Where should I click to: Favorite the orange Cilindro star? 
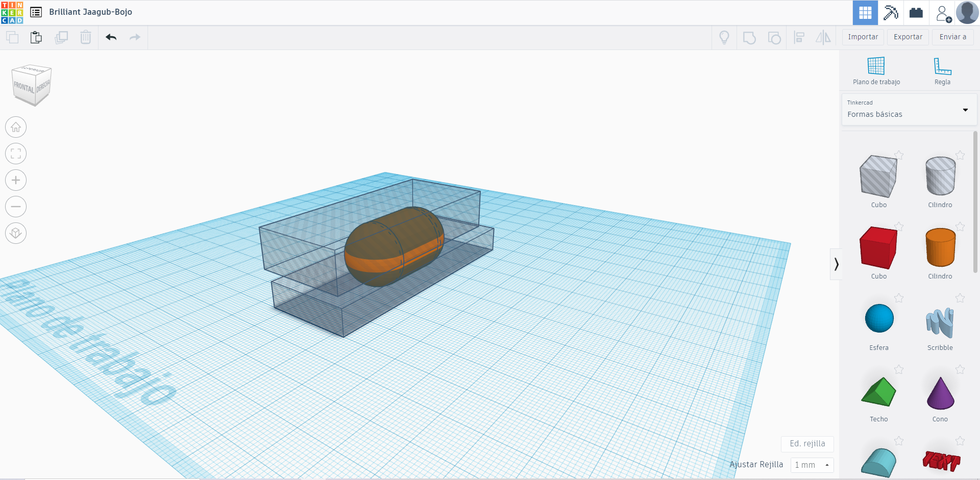click(x=960, y=226)
